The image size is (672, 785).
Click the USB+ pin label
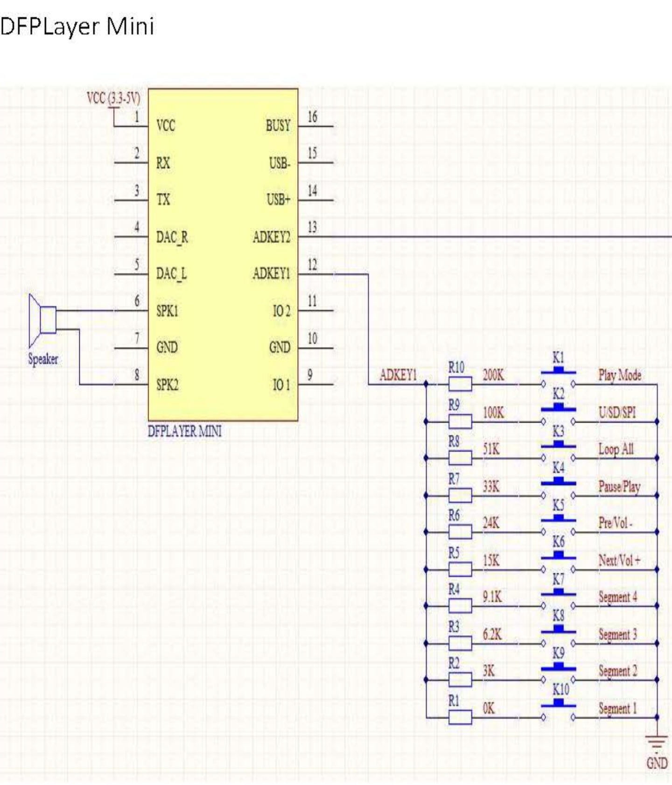278,200
